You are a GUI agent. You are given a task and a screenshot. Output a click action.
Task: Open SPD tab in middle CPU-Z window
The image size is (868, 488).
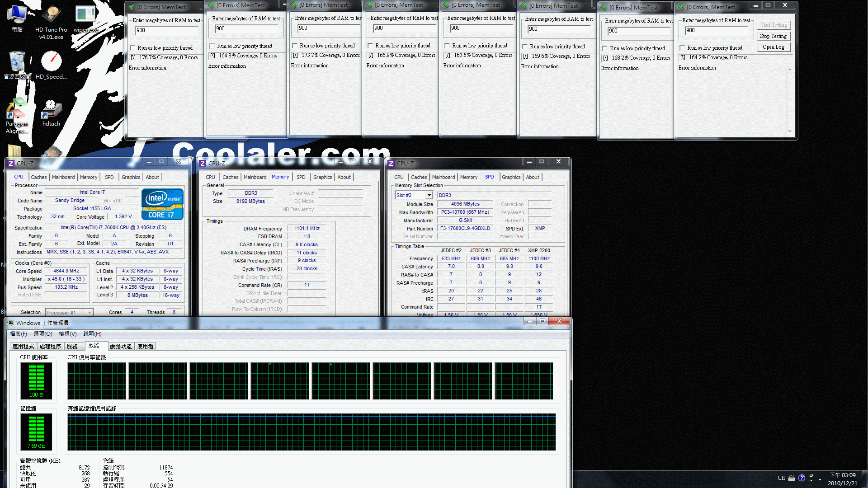point(301,177)
